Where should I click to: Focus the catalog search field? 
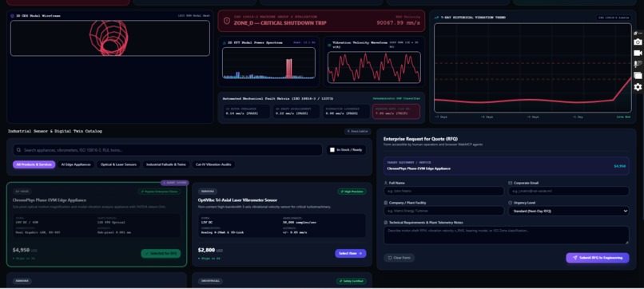[168, 150]
